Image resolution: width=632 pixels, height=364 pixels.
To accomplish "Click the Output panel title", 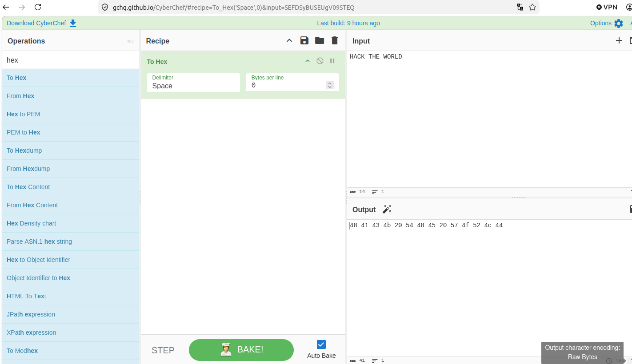I will [364, 210].
